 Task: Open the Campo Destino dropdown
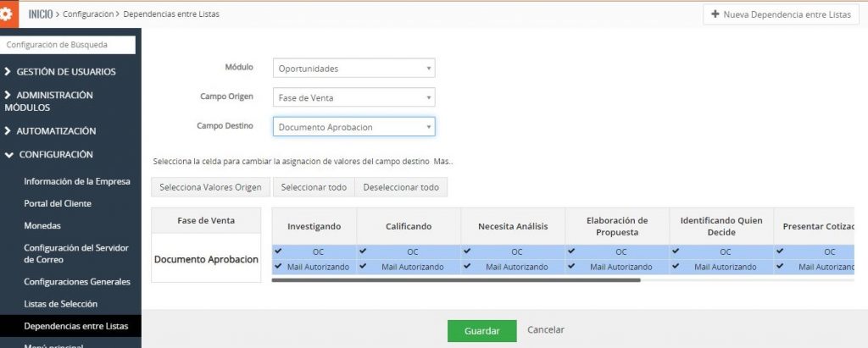(354, 127)
